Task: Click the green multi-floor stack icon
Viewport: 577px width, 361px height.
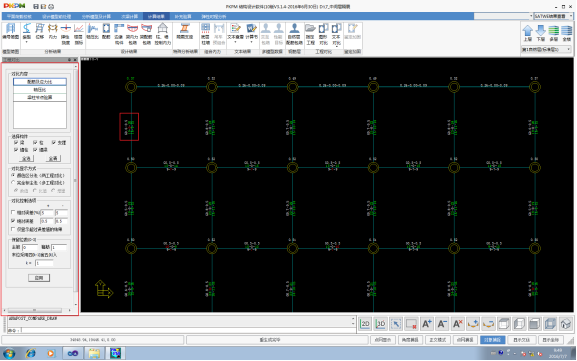Action: (x=553, y=33)
